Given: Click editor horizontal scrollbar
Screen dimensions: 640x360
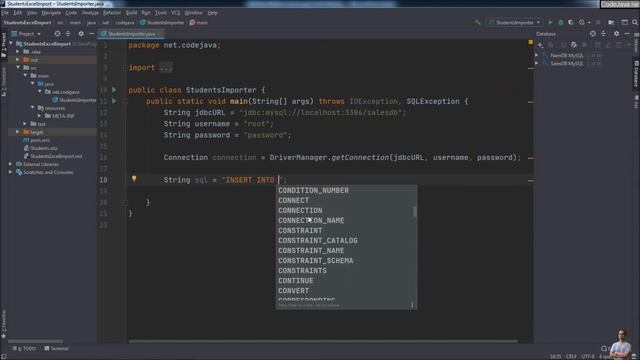Looking at the screenshot, I should coord(323,341).
